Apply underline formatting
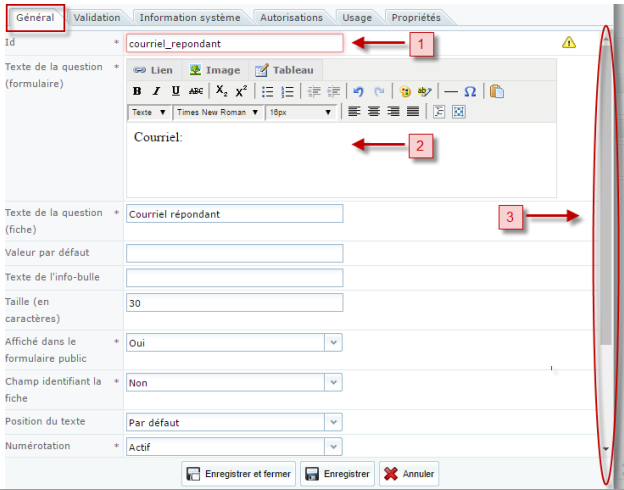The height and width of the screenshot is (490, 624). [176, 91]
